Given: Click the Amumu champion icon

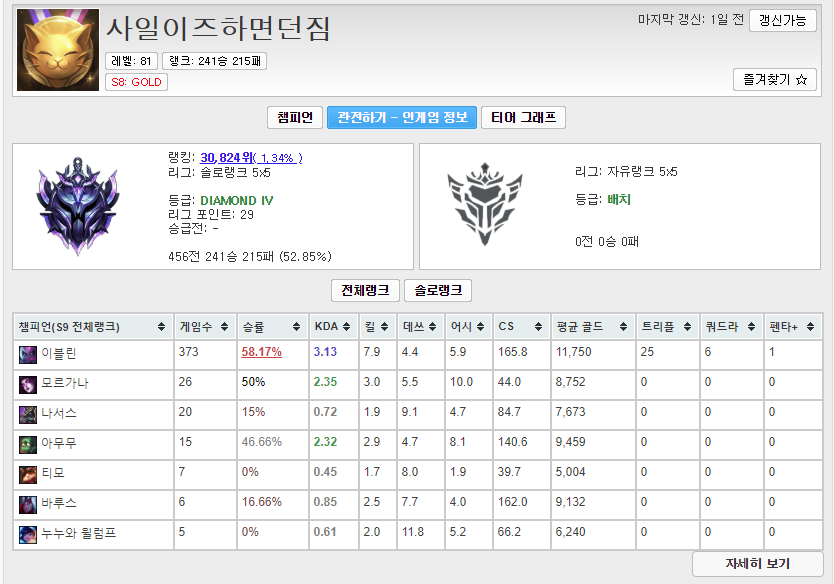Looking at the screenshot, I should (x=28, y=443).
